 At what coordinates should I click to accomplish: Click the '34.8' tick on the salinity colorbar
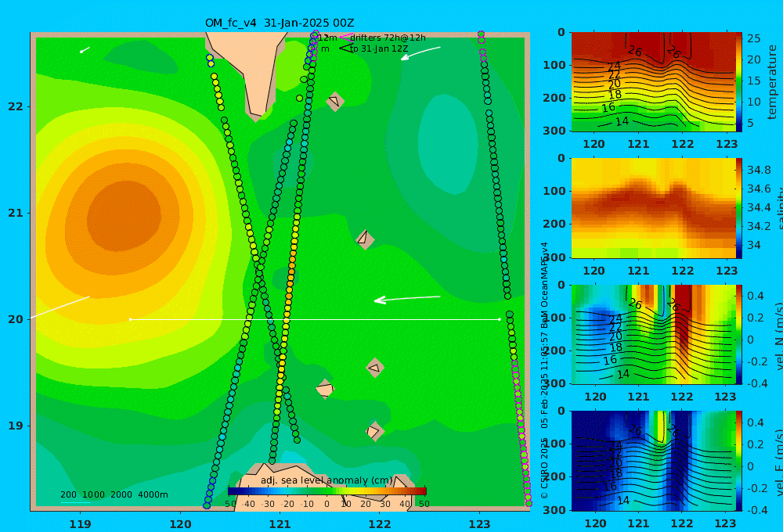point(759,171)
